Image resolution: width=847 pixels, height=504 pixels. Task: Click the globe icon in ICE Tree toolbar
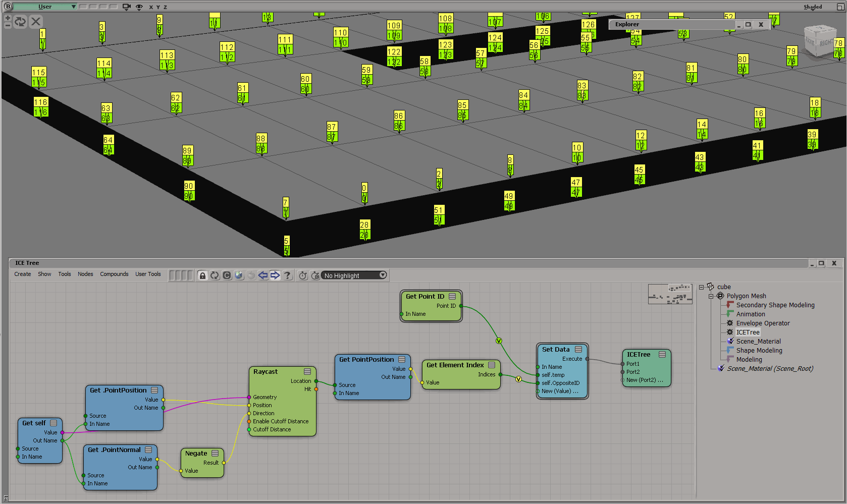[x=239, y=275]
